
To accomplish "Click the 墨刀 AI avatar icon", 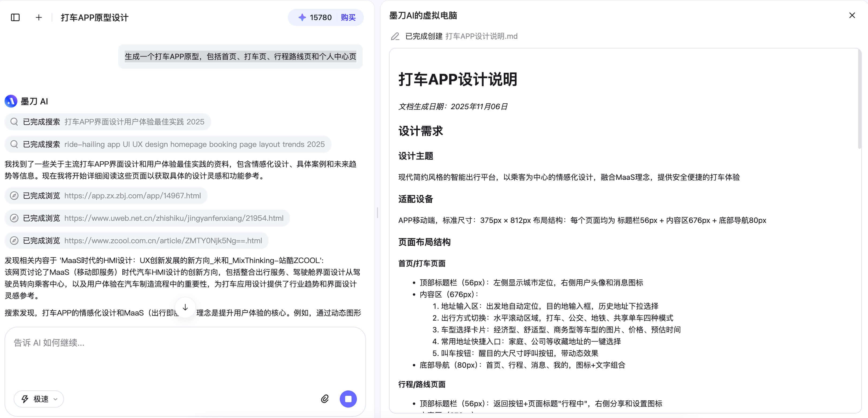I will pyautogui.click(x=10, y=101).
